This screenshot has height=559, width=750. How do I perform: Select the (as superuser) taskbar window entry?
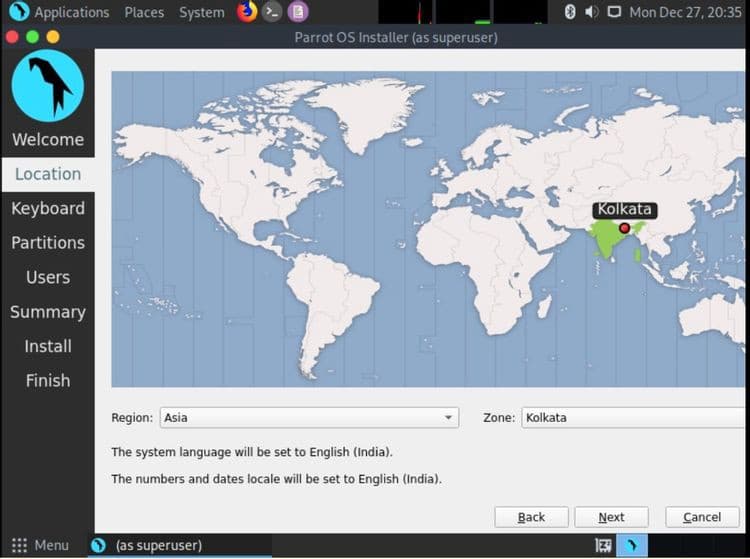tap(180, 545)
